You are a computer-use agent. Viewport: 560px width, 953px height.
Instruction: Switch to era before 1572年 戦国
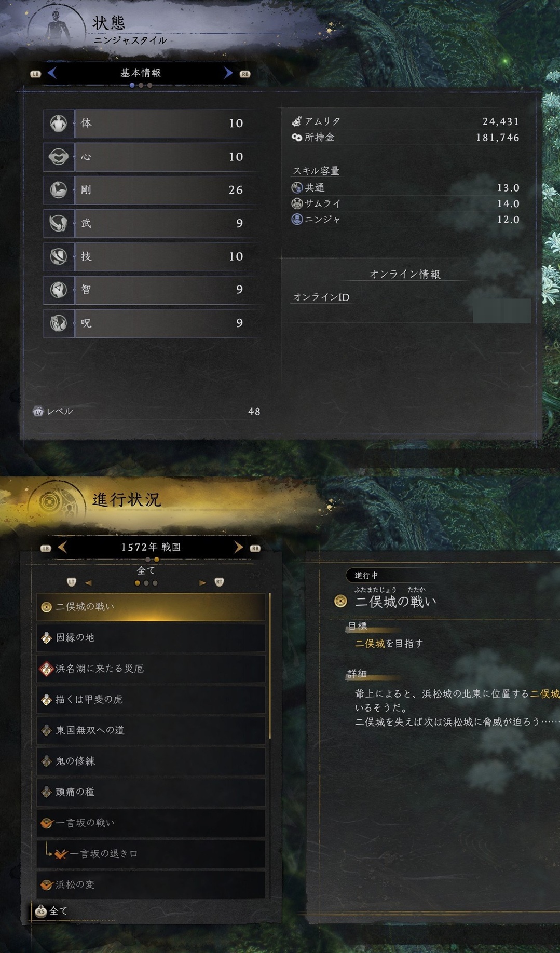[x=62, y=547]
